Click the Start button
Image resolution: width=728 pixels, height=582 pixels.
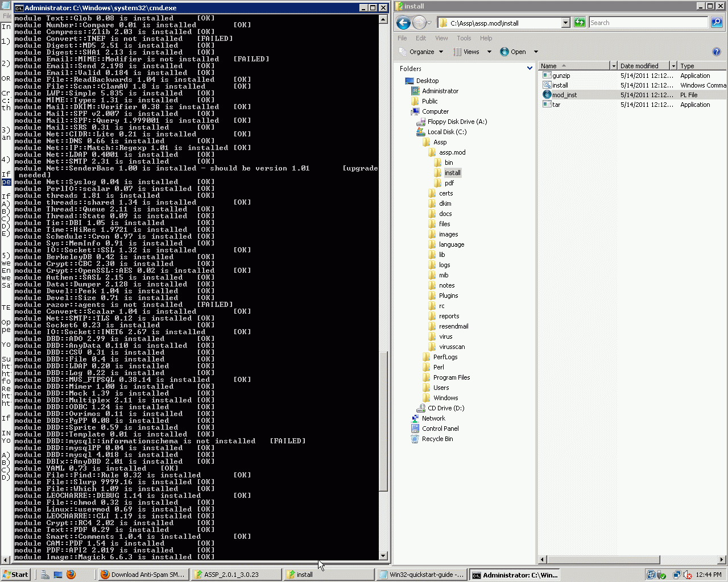(x=15, y=575)
